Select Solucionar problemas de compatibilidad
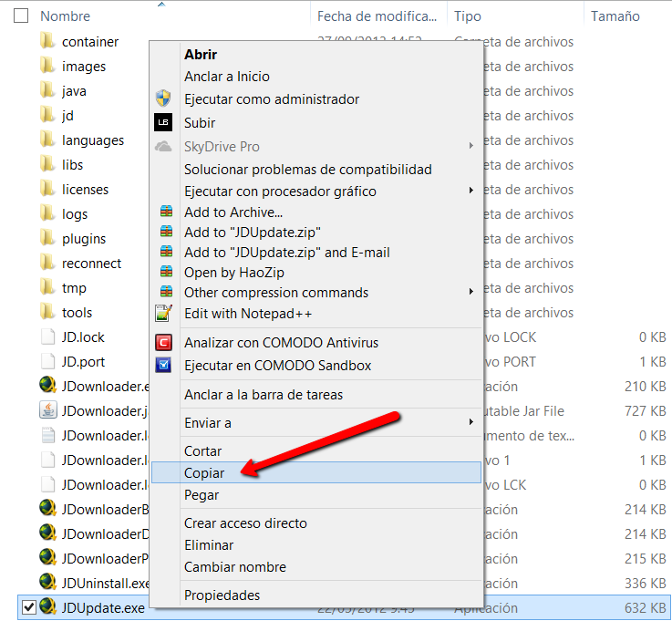The width and height of the screenshot is (672, 621). coord(307,170)
